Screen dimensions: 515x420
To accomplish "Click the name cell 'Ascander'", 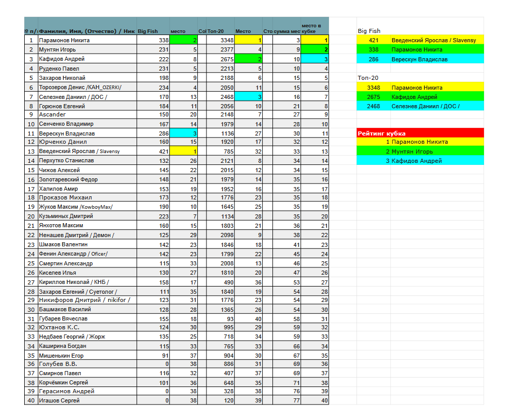I will 87,114.
